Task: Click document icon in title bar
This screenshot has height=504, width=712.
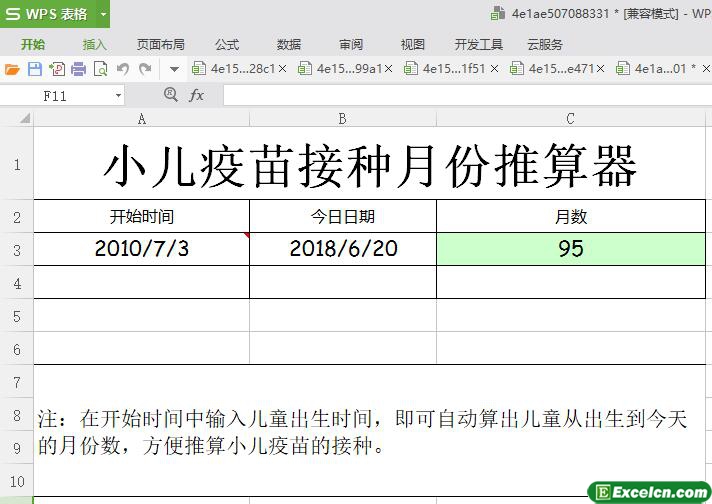Action: click(x=498, y=13)
